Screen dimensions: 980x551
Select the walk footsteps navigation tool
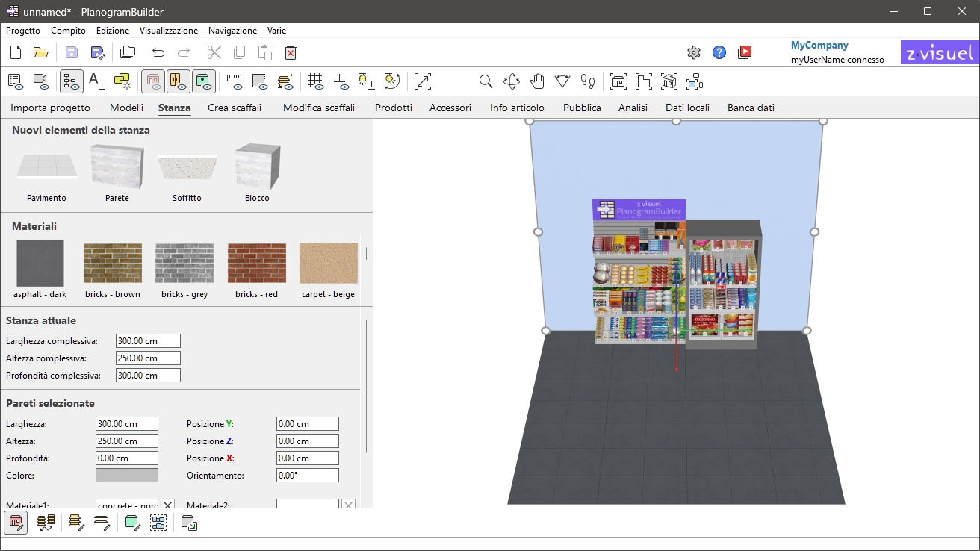coord(588,81)
